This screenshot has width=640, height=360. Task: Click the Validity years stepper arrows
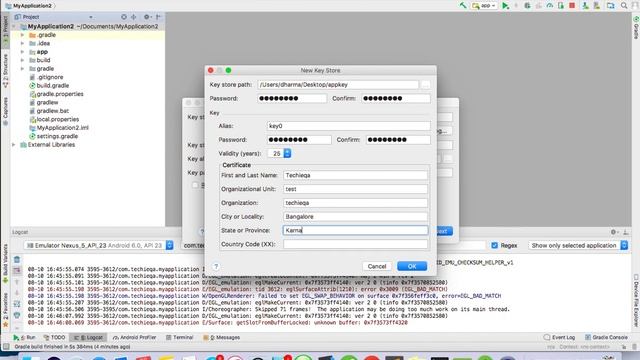[x=287, y=153]
